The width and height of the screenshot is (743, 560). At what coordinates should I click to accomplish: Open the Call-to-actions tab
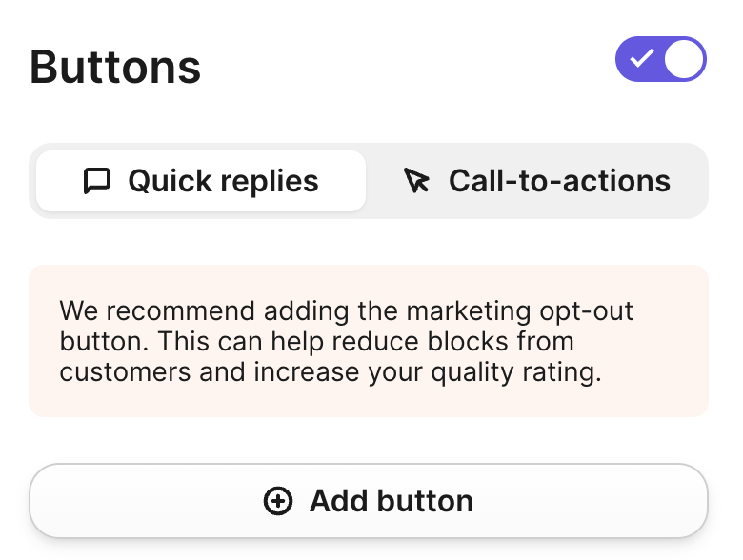point(538,181)
